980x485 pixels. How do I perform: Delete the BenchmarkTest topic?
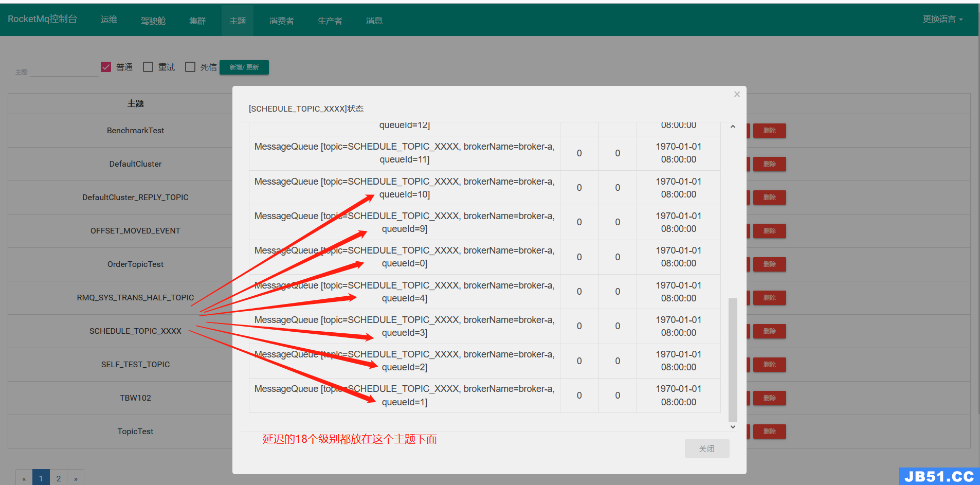[769, 131]
